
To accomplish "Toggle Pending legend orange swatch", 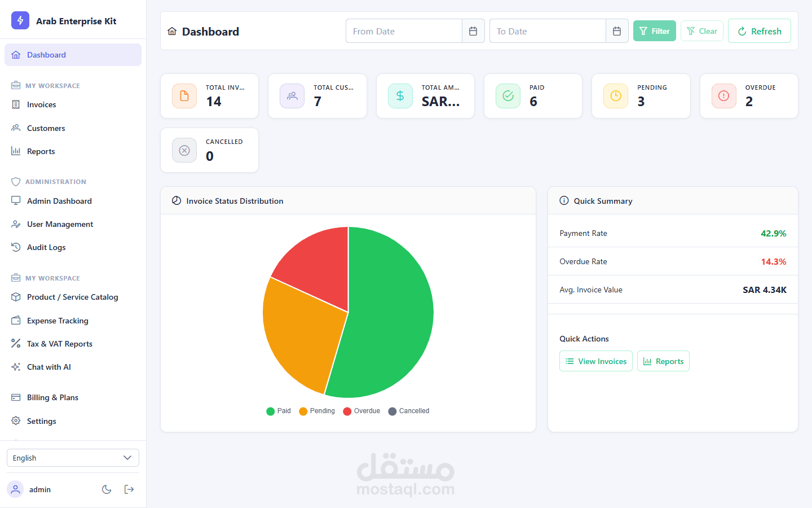I will coord(303,411).
